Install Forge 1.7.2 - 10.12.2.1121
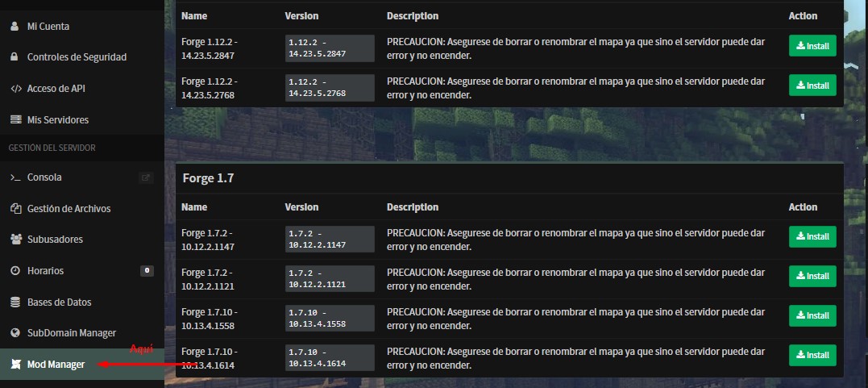Screen dimensions: 868x388 [812, 276]
